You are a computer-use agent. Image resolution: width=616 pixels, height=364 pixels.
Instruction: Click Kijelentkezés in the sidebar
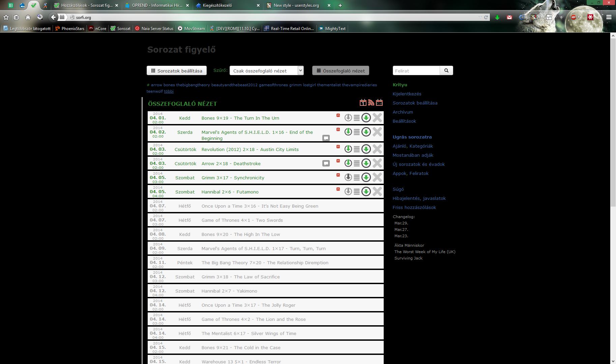407,94
